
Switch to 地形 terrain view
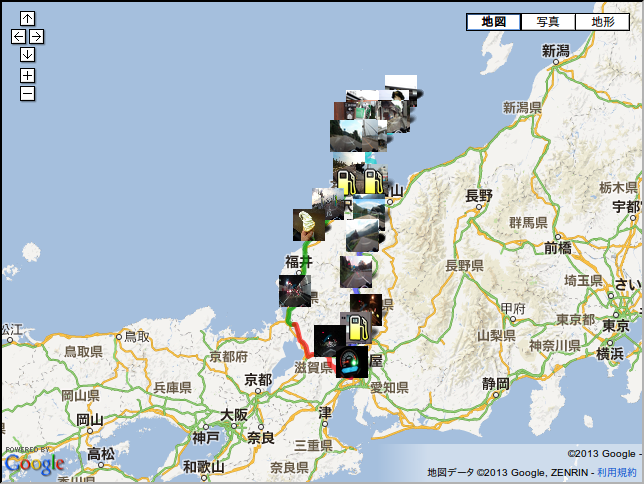pyautogui.click(x=603, y=21)
